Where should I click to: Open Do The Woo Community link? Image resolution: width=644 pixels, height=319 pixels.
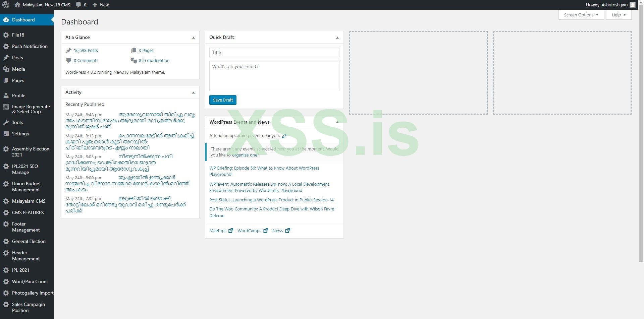272,212
